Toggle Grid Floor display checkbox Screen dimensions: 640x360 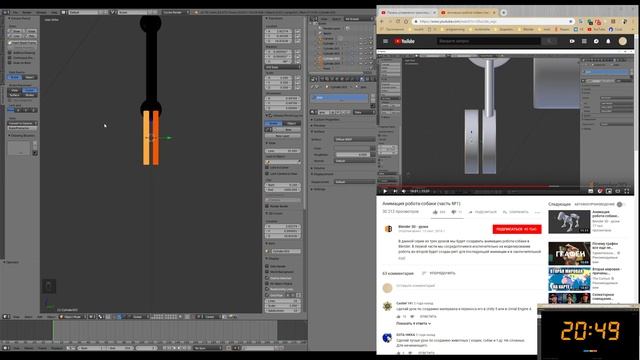267,295
